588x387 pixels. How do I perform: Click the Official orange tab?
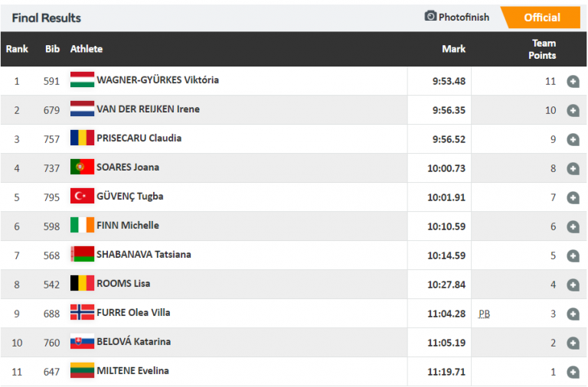tap(541, 18)
